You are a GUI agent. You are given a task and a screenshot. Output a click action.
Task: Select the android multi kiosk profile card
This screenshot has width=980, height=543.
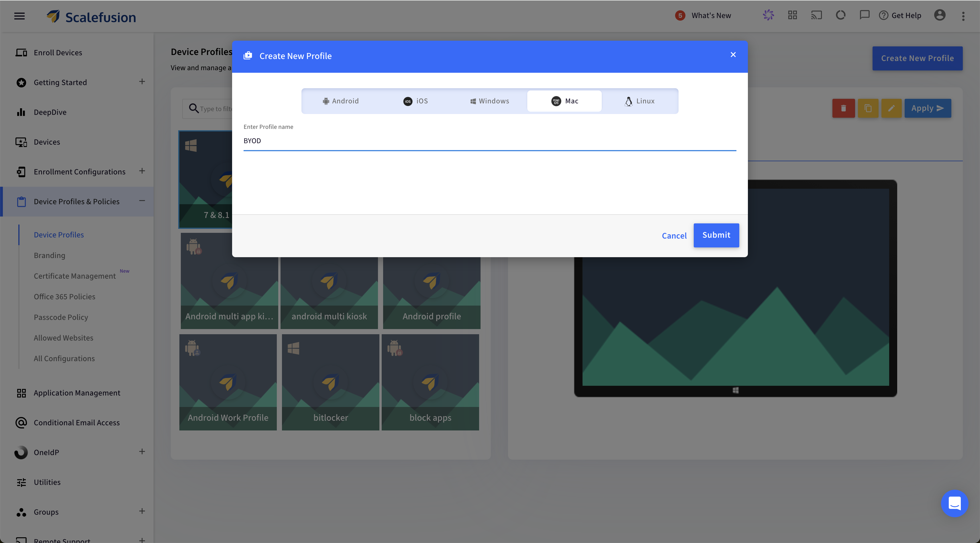(329, 293)
